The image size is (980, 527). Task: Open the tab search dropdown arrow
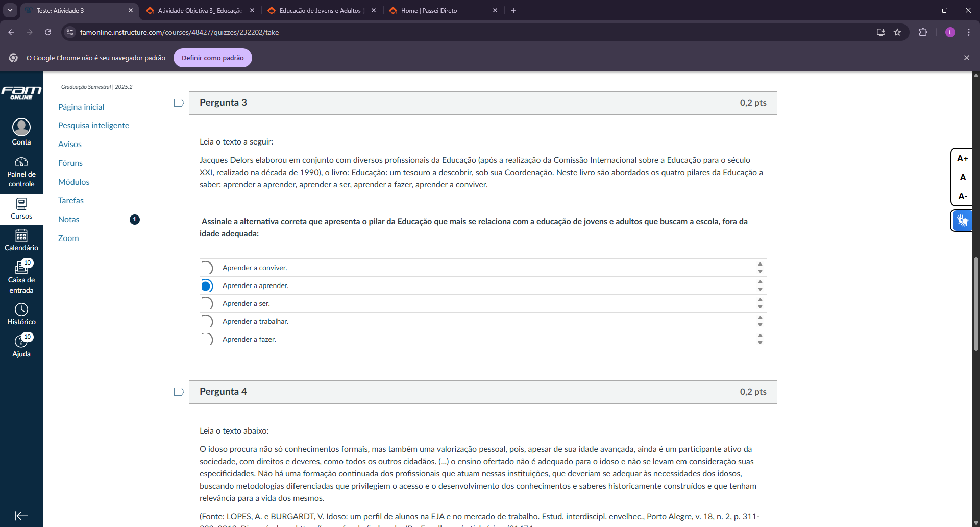click(10, 10)
